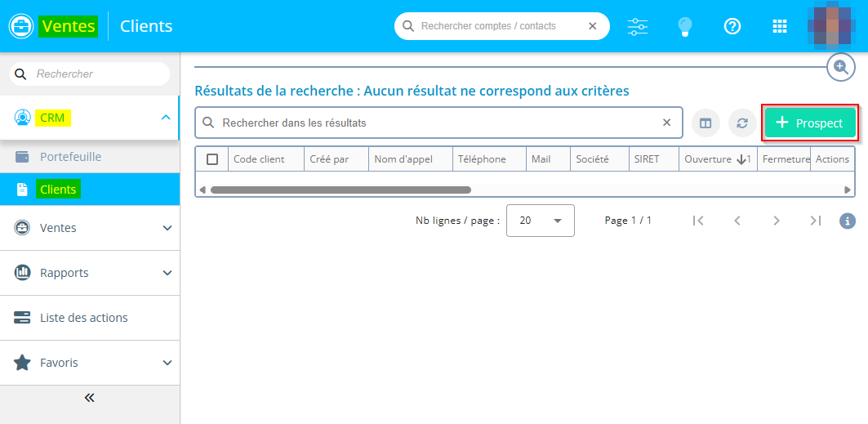Expand the Ventes sidebar section
The width and height of the screenshot is (868, 424).
pyautogui.click(x=167, y=228)
